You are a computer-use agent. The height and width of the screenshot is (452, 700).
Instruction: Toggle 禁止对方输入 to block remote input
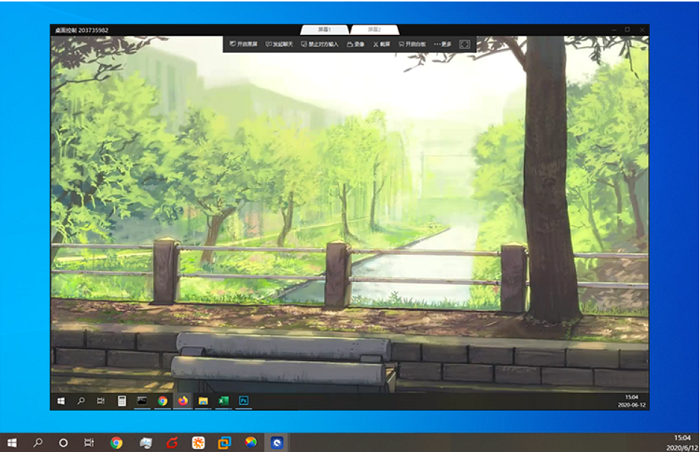(x=323, y=44)
